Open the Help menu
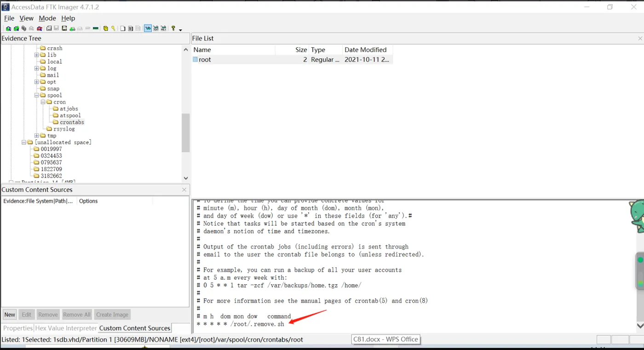644x350 pixels. 68,18
